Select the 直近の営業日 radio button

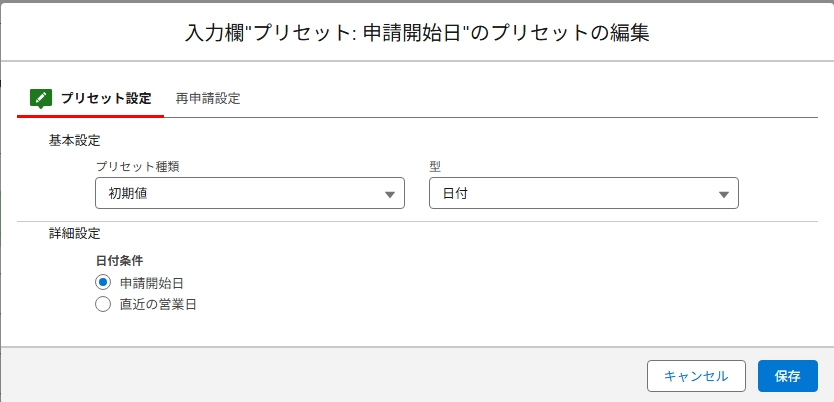tap(103, 305)
